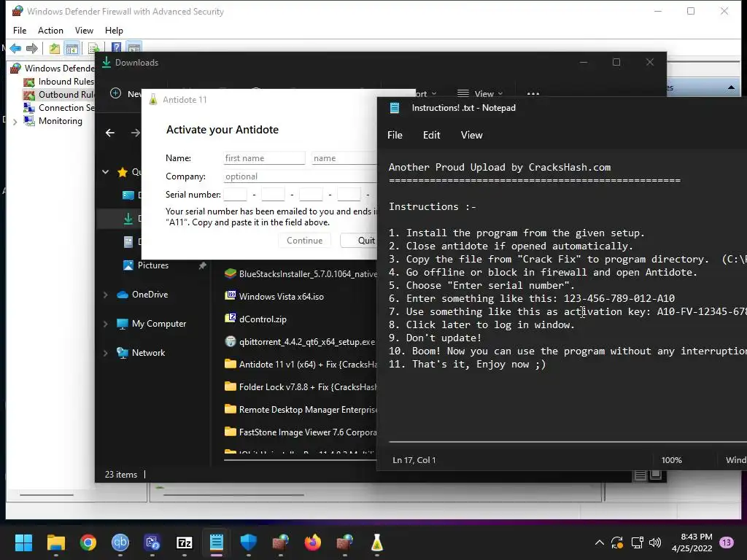Open Windows Security shield on taskbar

coord(249,542)
